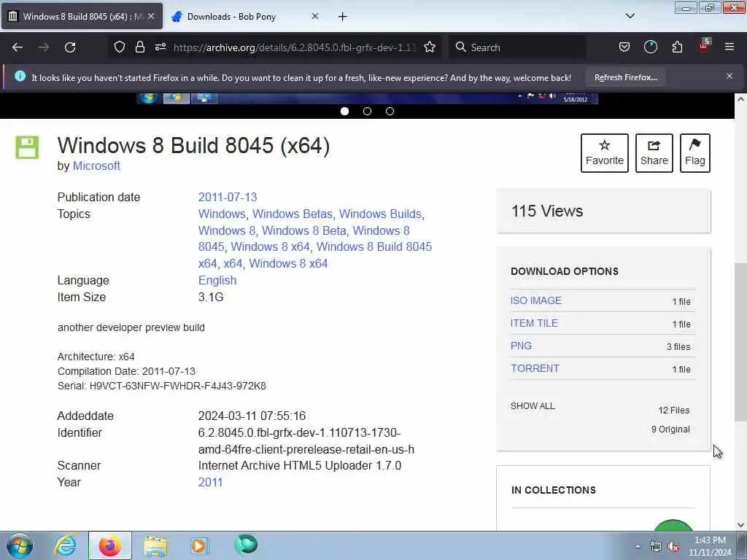Open the 2011 year link
This screenshot has height=560, width=747.
pos(210,482)
